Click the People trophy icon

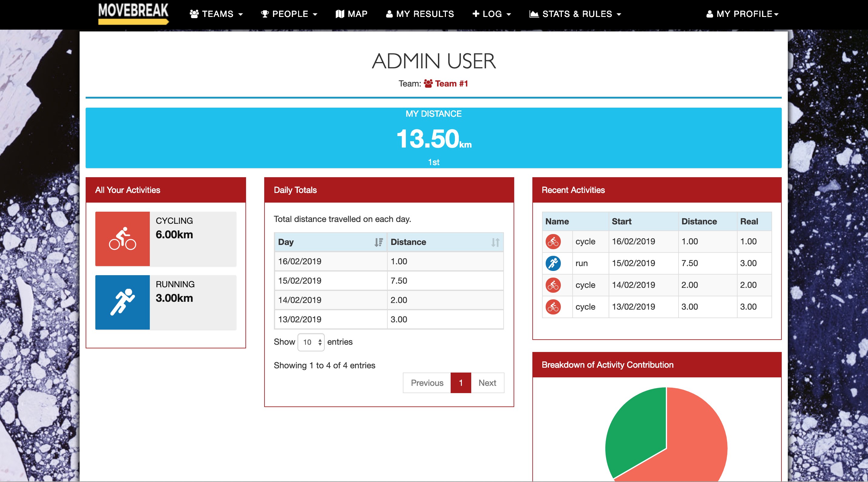(x=265, y=14)
